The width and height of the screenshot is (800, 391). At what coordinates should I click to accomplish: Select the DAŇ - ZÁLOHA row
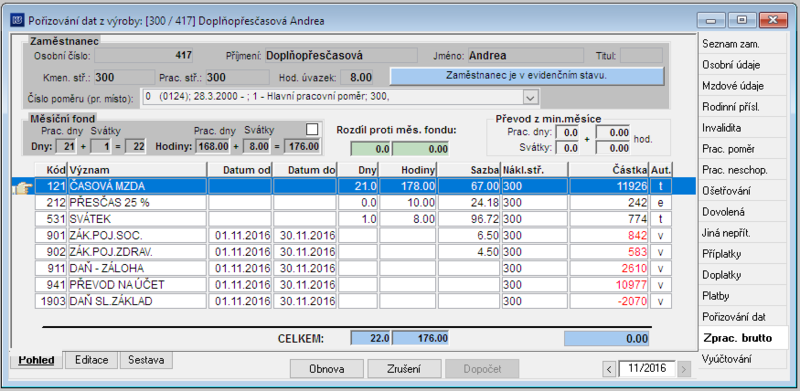click(353, 268)
